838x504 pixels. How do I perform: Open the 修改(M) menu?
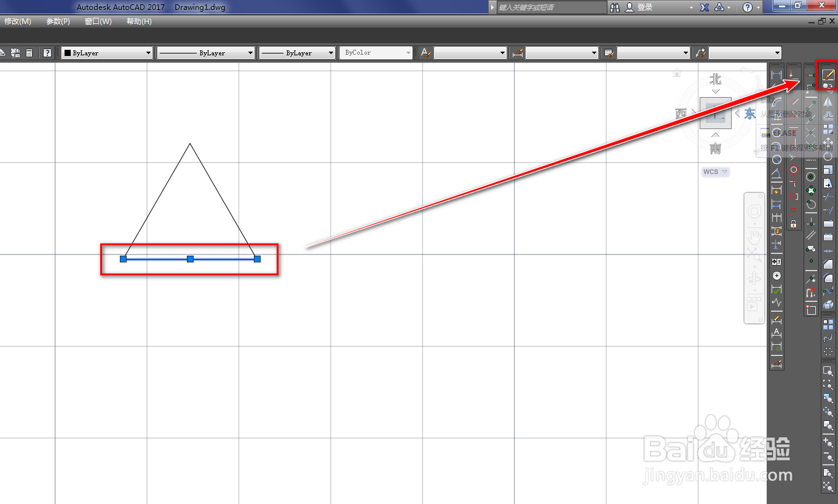coord(17,22)
